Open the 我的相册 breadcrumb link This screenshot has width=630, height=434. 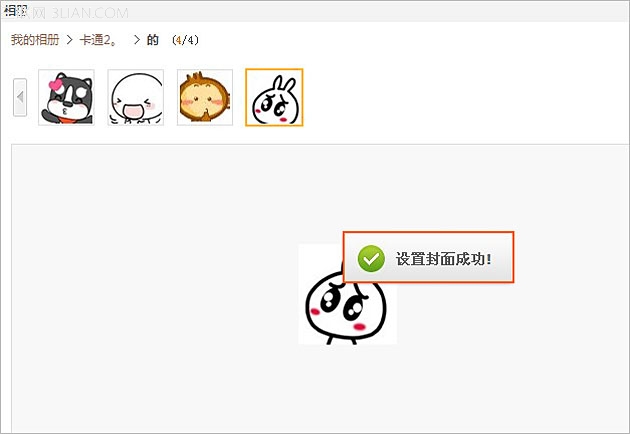coord(35,40)
